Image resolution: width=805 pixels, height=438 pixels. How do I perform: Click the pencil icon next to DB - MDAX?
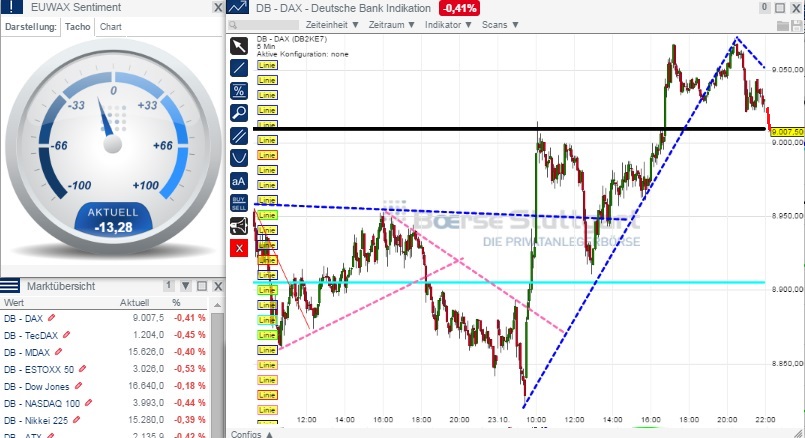click(x=58, y=352)
